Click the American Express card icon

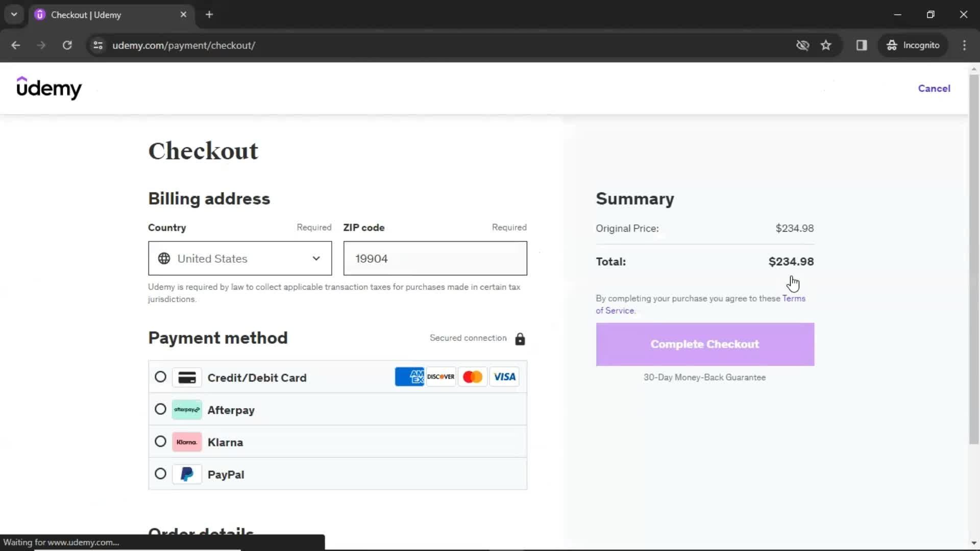[x=409, y=377]
